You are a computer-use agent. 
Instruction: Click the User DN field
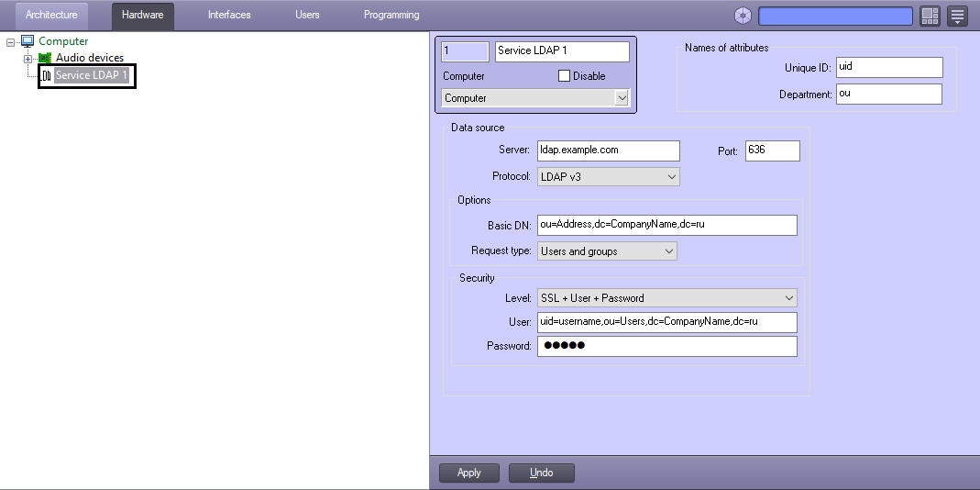[666, 322]
